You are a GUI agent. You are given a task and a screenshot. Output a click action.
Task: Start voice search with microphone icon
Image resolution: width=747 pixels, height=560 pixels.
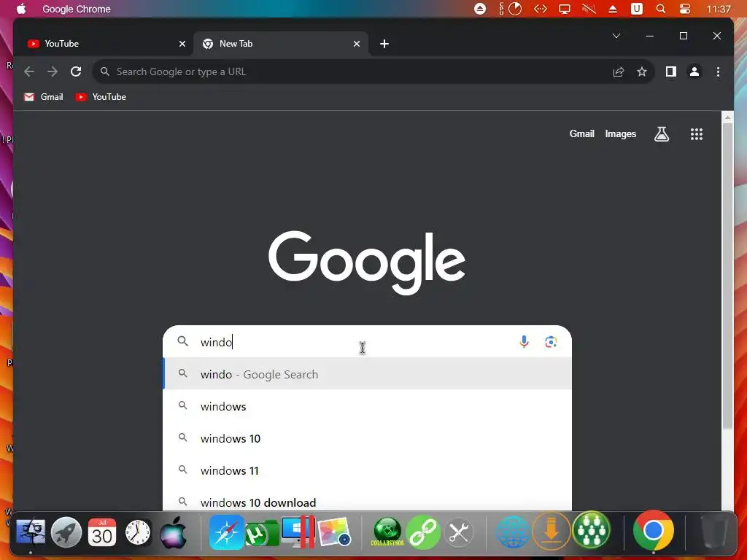click(524, 341)
